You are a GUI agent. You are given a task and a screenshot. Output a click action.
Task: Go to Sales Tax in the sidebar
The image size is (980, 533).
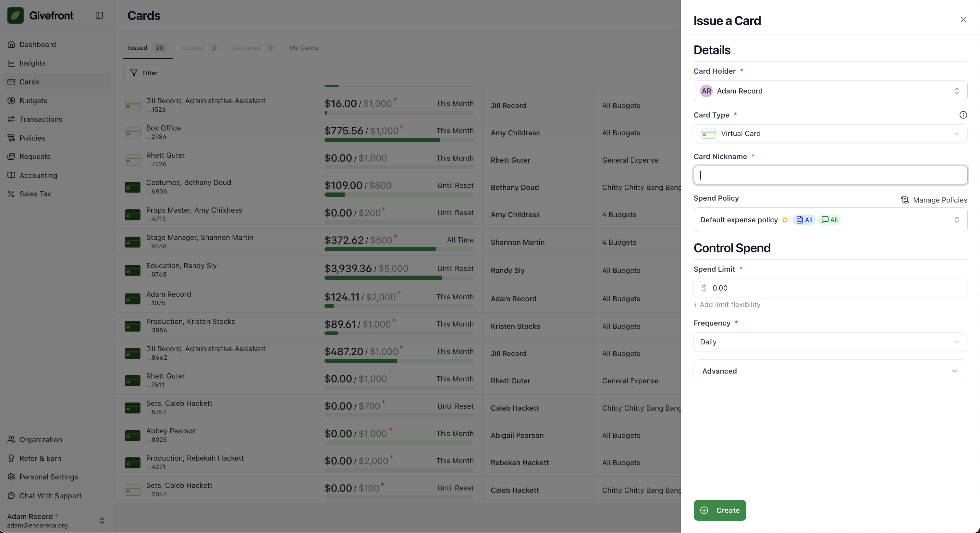35,194
